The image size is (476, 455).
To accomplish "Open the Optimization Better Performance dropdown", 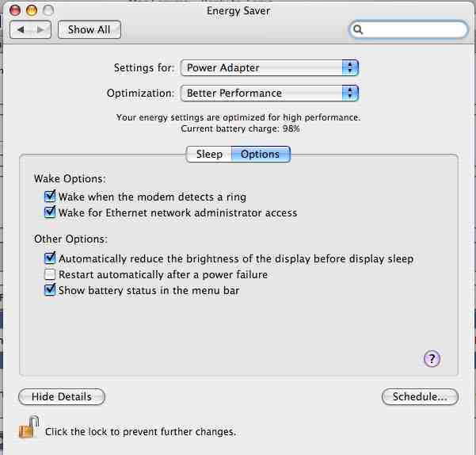I will [x=269, y=94].
